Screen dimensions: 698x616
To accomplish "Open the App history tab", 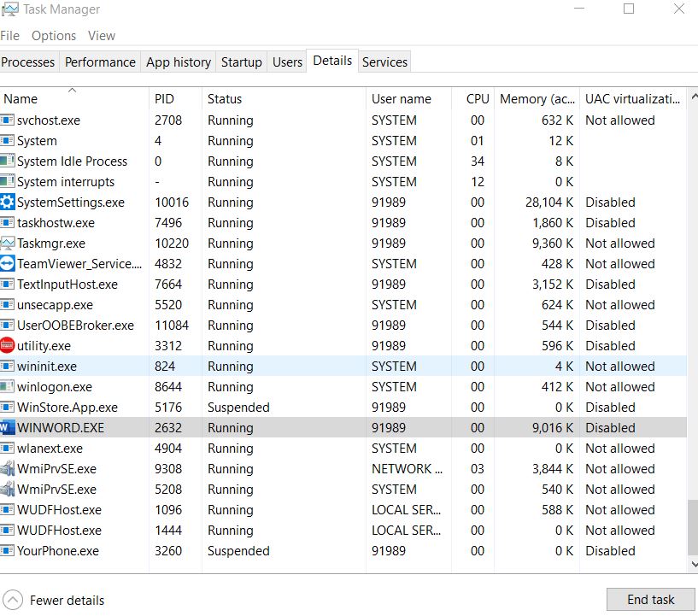I will [179, 62].
